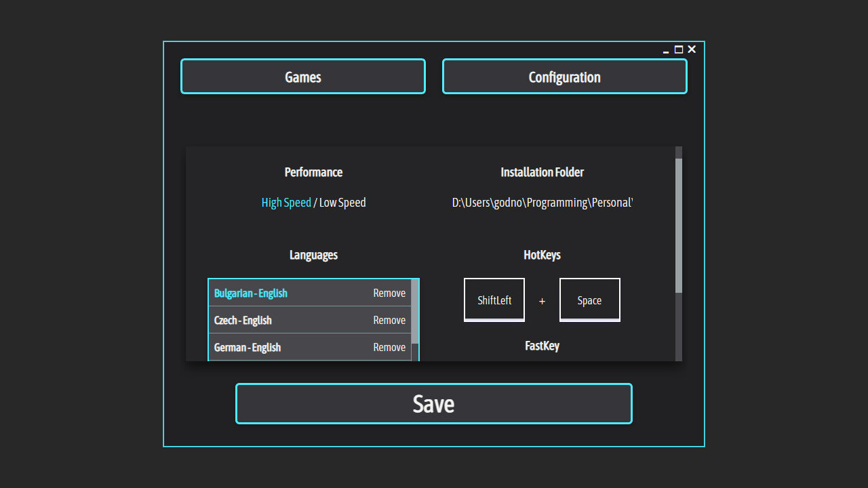Switch to the Configuration tab
The height and width of the screenshot is (488, 868).
[x=564, y=77]
